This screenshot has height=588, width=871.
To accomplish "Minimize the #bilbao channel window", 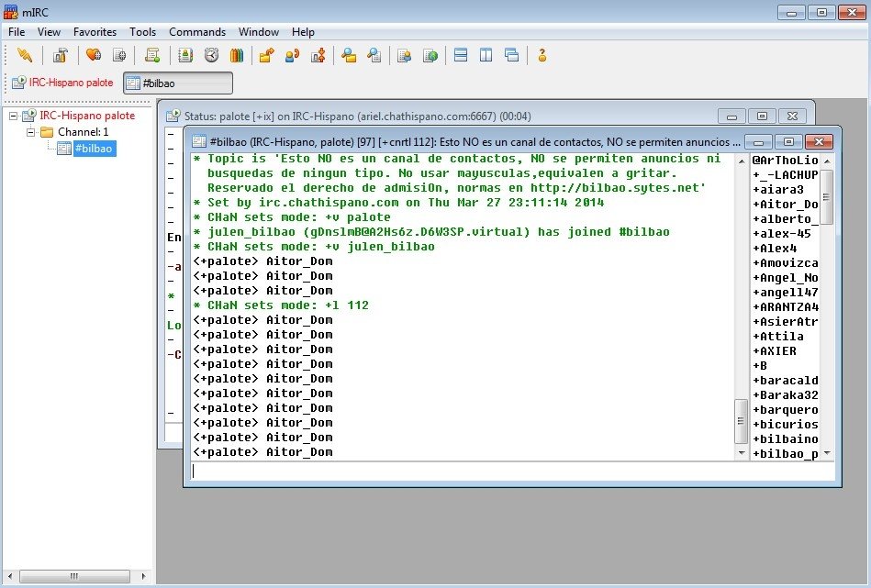I will pyautogui.click(x=758, y=142).
